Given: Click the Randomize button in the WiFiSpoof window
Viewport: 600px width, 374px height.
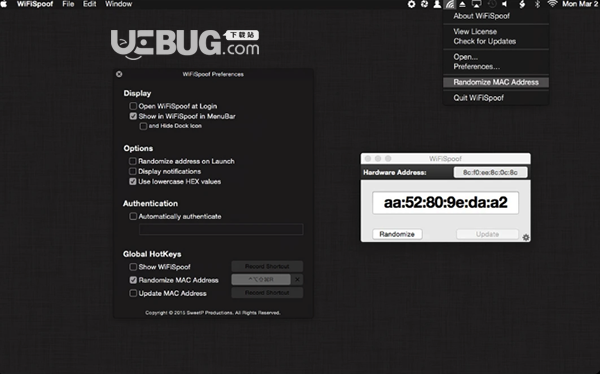Looking at the screenshot, I should (x=397, y=234).
